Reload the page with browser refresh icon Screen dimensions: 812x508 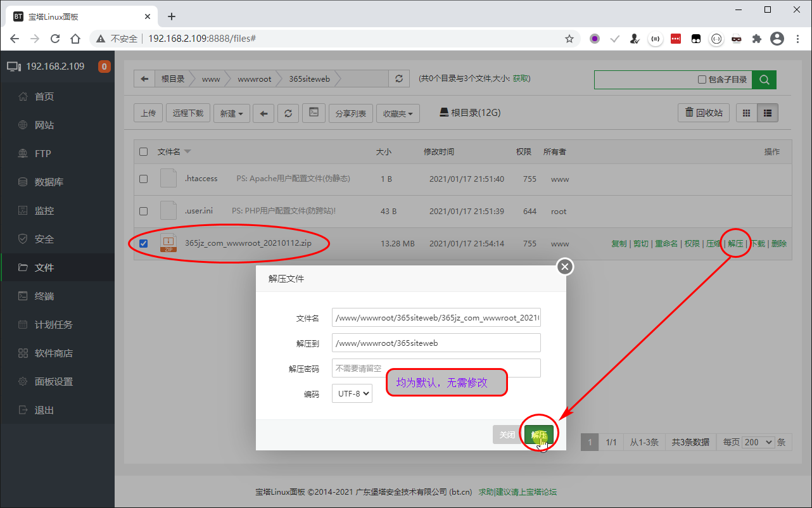55,39
